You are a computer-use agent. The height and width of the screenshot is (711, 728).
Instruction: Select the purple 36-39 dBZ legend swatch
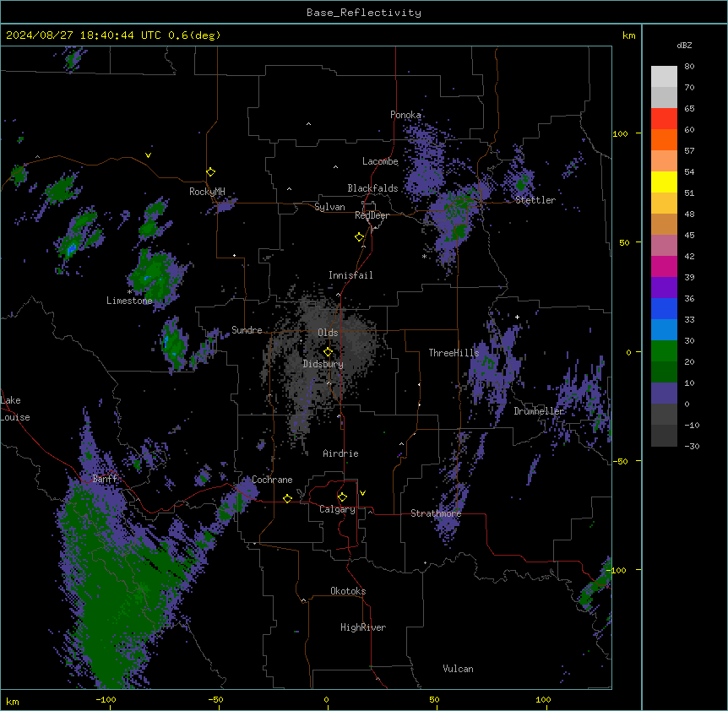pyautogui.click(x=664, y=288)
